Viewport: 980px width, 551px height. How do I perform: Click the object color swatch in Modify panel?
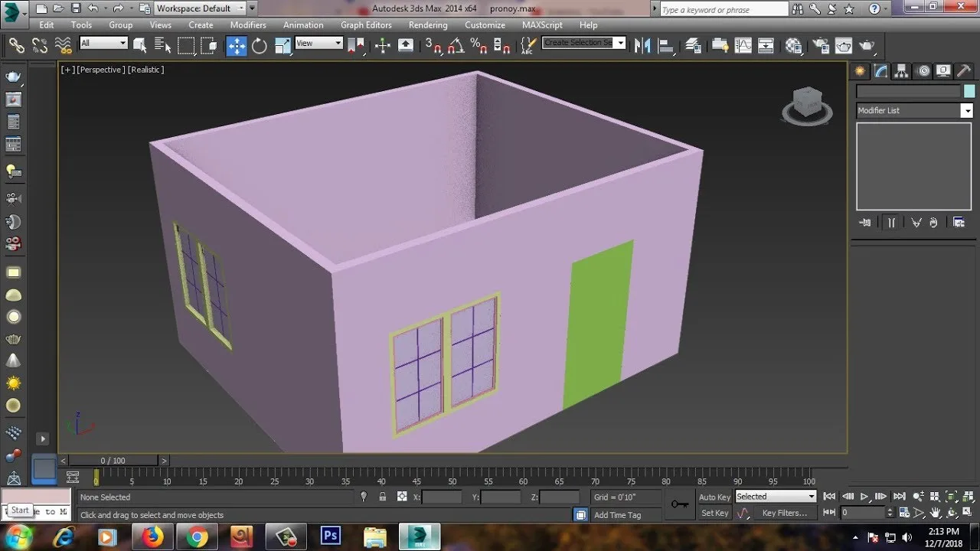(969, 91)
